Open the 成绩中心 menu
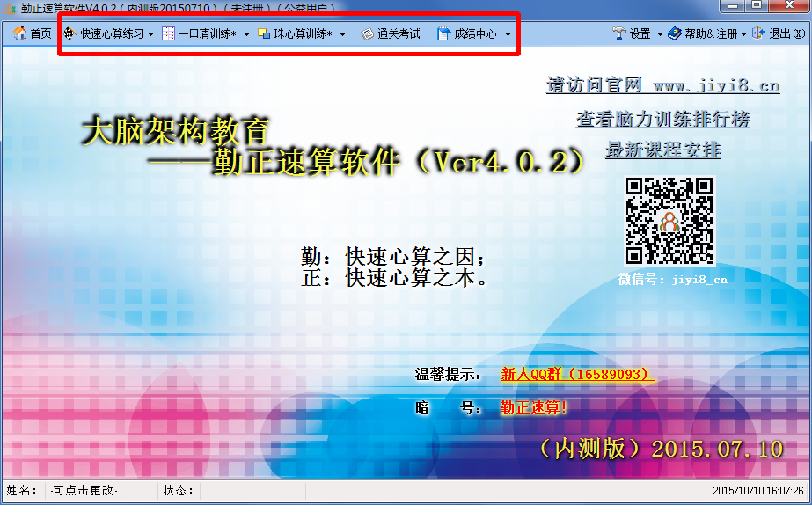This screenshot has width=812, height=505. click(475, 34)
